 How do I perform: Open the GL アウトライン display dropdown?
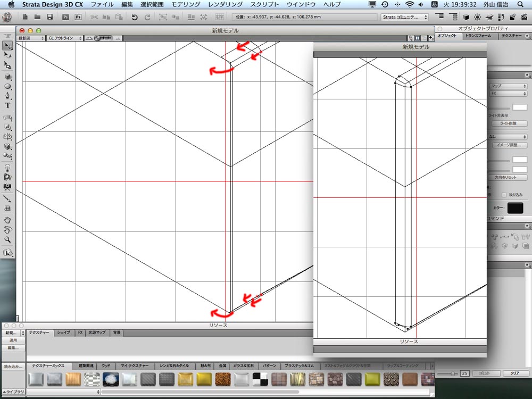(x=64, y=38)
